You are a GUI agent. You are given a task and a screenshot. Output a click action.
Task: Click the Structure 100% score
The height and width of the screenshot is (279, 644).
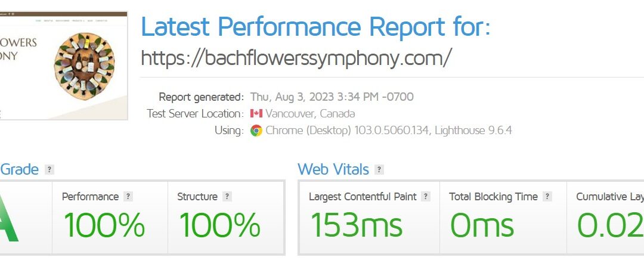[219, 225]
